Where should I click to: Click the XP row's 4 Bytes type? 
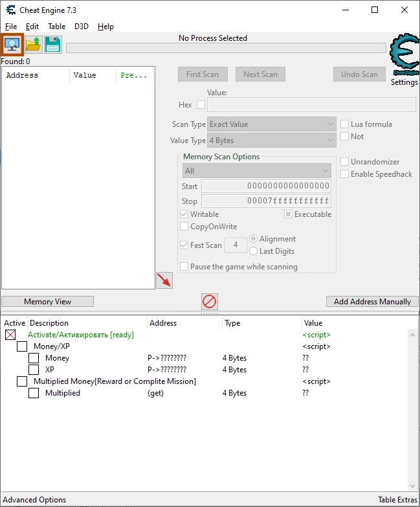point(234,370)
